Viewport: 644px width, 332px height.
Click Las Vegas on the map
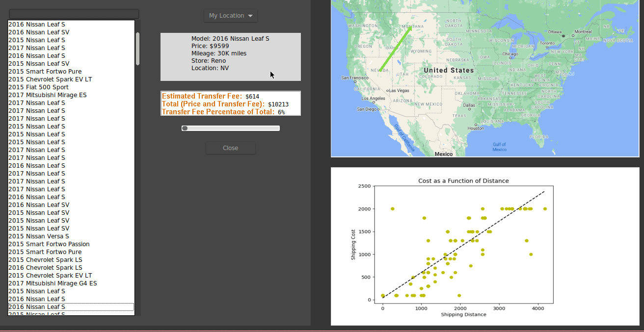pos(399,90)
